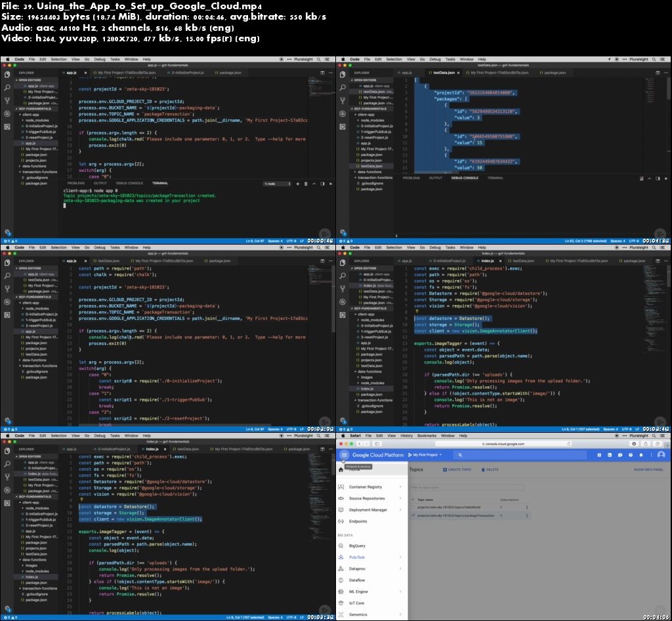In the 00:00:42 frame, open the Debug view icon
Image resolution: width=672 pixels, height=621 pixels.
tap(7, 113)
